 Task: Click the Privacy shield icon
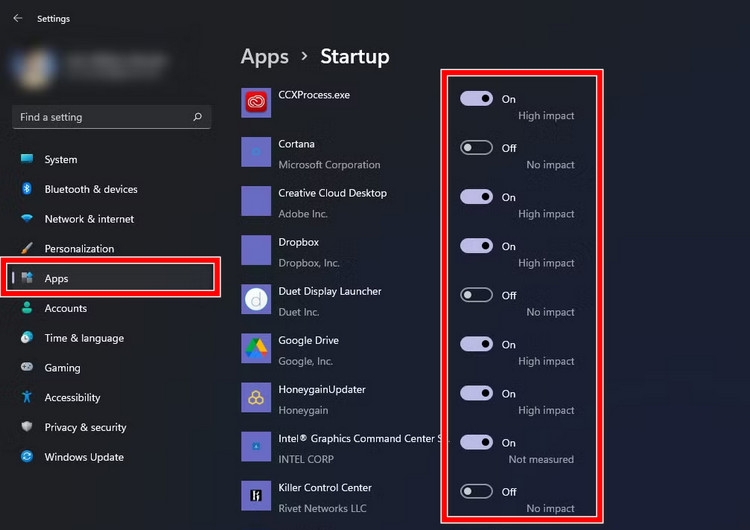tap(27, 426)
